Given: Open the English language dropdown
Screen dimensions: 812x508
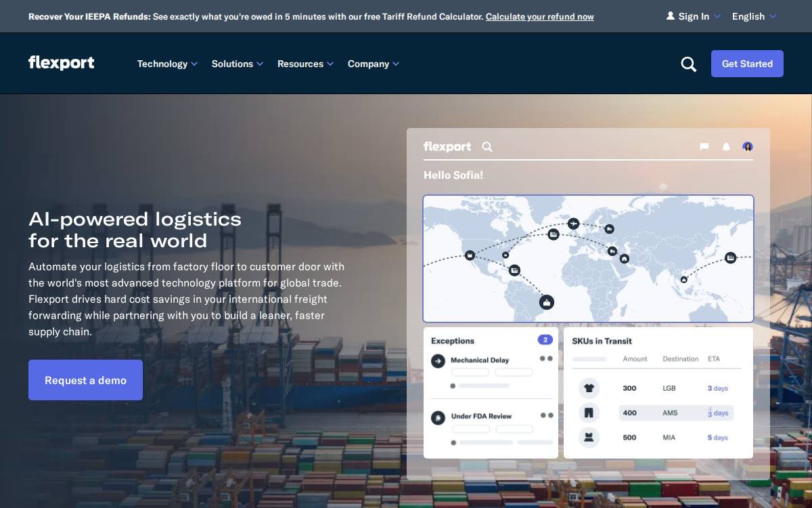Looking at the screenshot, I should coord(754,16).
